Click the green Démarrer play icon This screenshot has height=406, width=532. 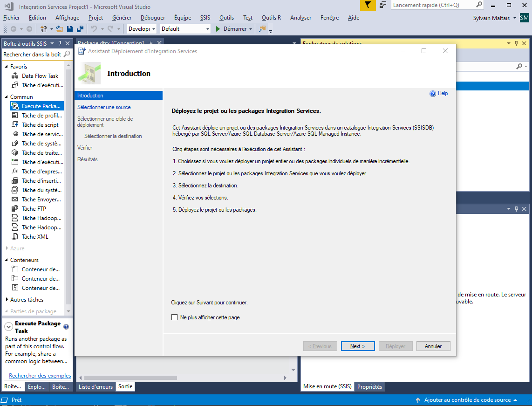[x=218, y=29]
